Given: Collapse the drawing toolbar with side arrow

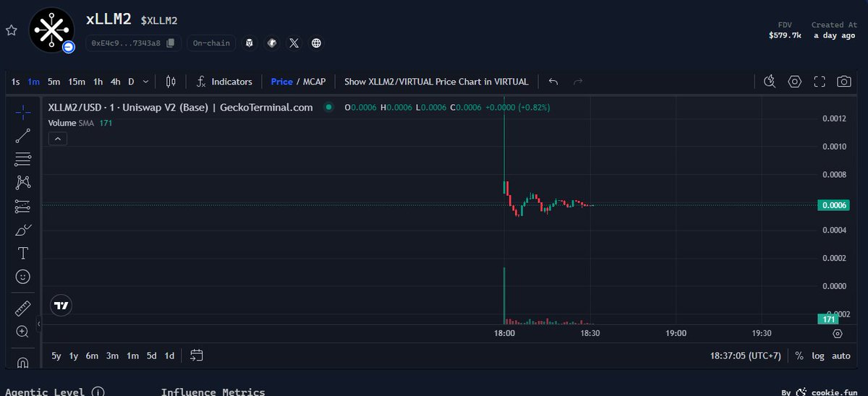Looking at the screenshot, I should pos(39,325).
